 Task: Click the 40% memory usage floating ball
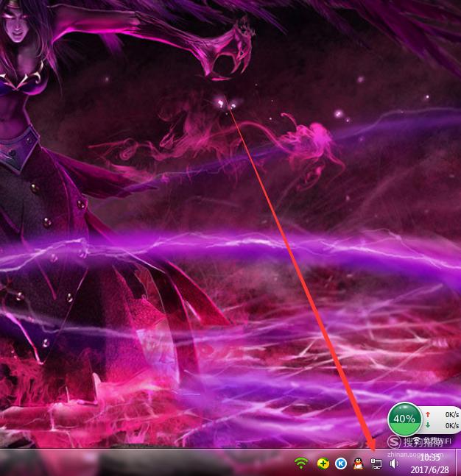(404, 419)
